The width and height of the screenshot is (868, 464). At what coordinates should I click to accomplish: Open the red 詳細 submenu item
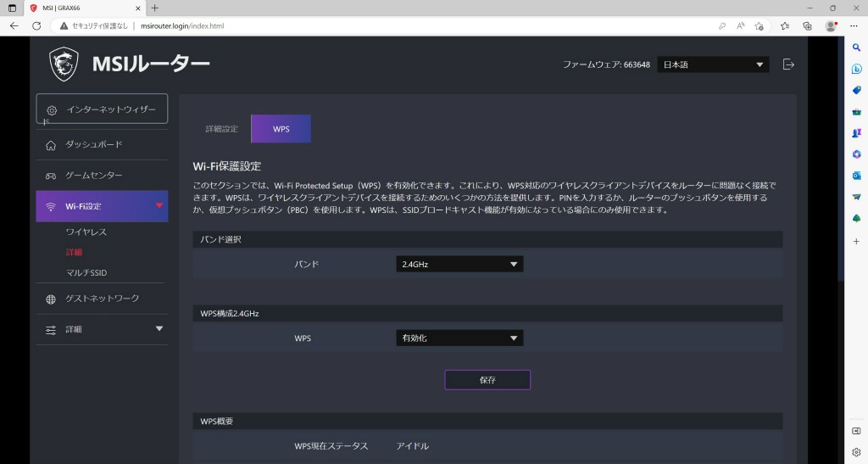[75, 253]
